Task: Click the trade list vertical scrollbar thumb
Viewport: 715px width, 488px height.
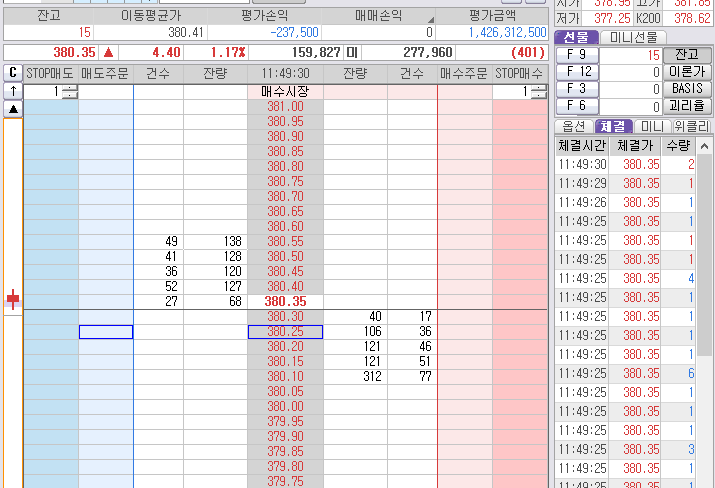Action: tap(704, 254)
